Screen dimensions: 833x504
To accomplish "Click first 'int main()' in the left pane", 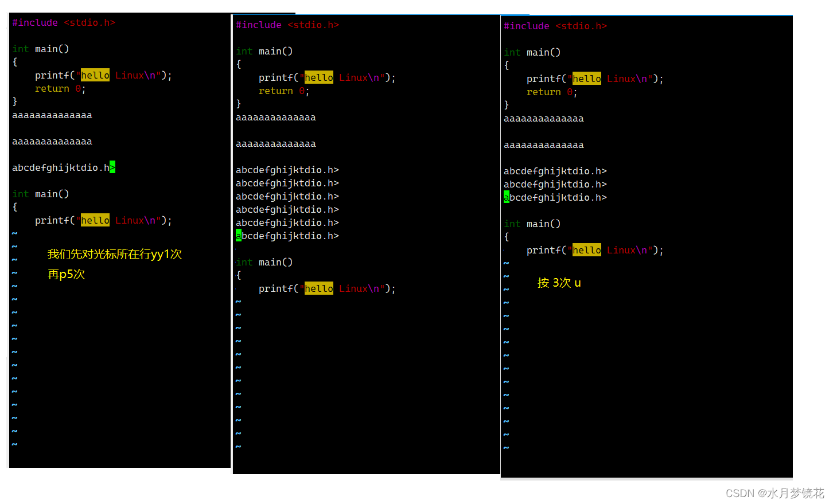I will pyautogui.click(x=41, y=49).
